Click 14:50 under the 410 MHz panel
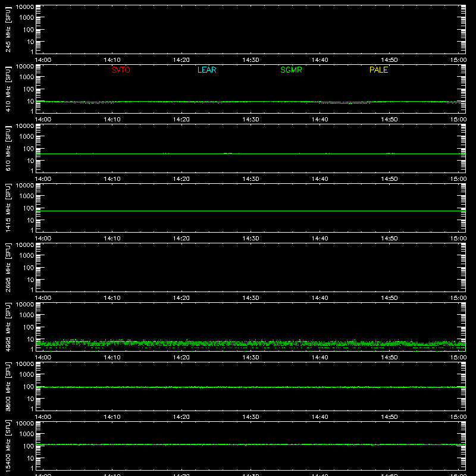This screenshot has height=476, width=476. 389,120
